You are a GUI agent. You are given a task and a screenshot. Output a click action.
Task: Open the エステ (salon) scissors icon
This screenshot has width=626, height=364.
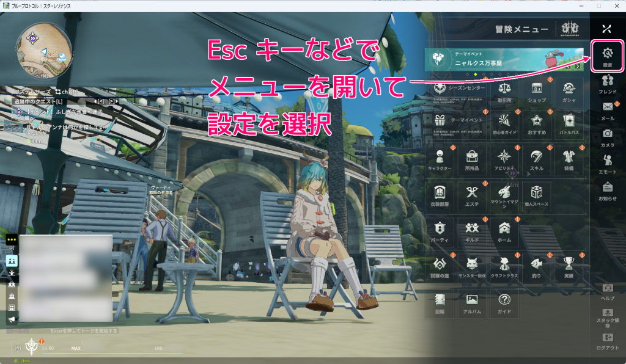point(473,194)
